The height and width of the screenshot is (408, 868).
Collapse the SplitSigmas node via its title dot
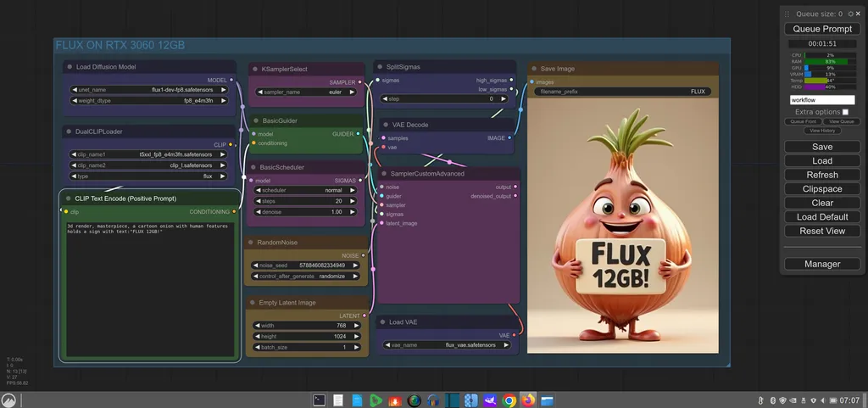[x=381, y=67]
